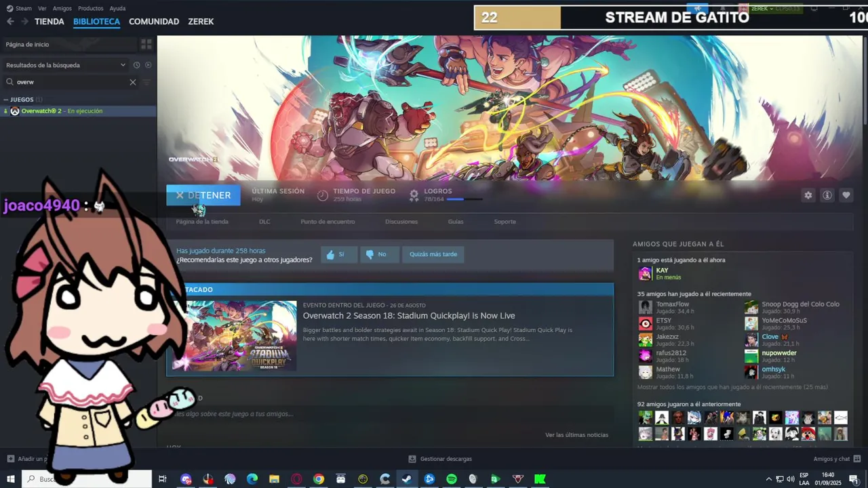868x488 pixels.
Task: Open Task View on taskbar
Action: (162, 479)
